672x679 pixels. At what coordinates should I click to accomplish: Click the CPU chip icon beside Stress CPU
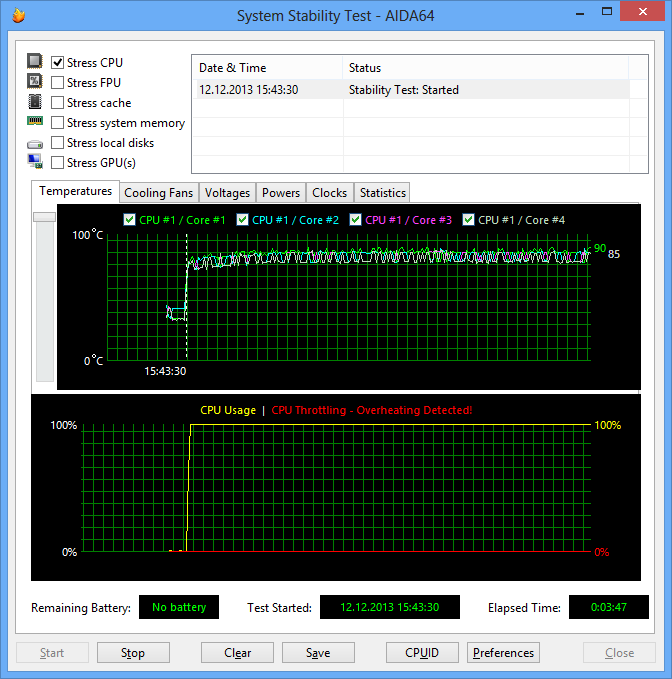tap(35, 61)
